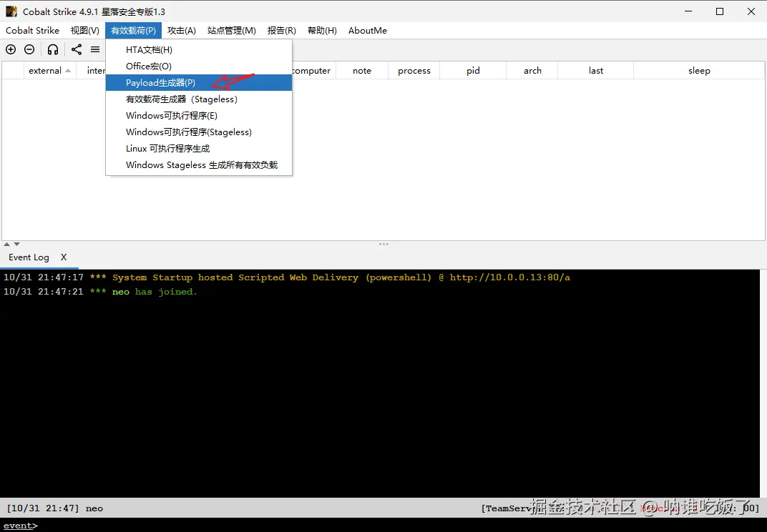Switch to the Event Log tab

coord(29,257)
